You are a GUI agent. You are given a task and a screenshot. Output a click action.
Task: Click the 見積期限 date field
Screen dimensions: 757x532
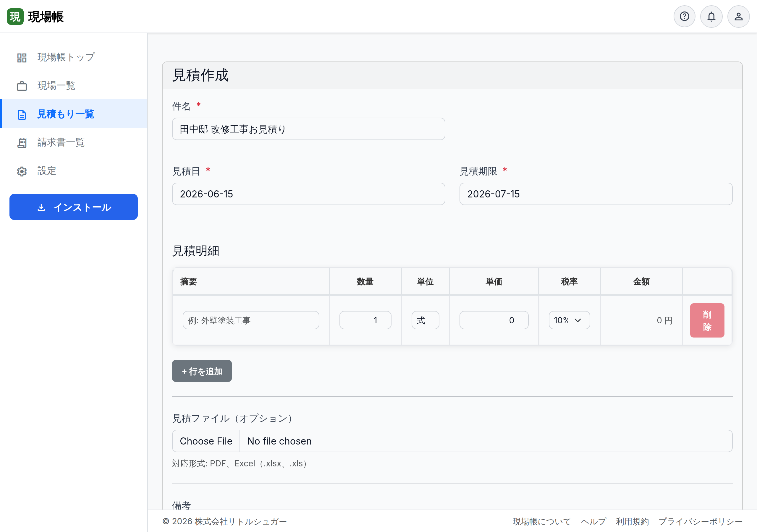coord(596,194)
